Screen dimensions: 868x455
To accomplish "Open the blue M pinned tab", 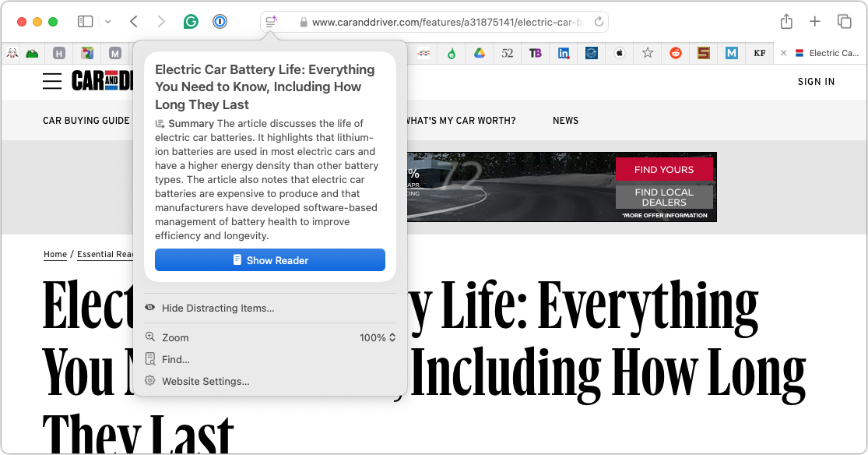I will 731,53.
